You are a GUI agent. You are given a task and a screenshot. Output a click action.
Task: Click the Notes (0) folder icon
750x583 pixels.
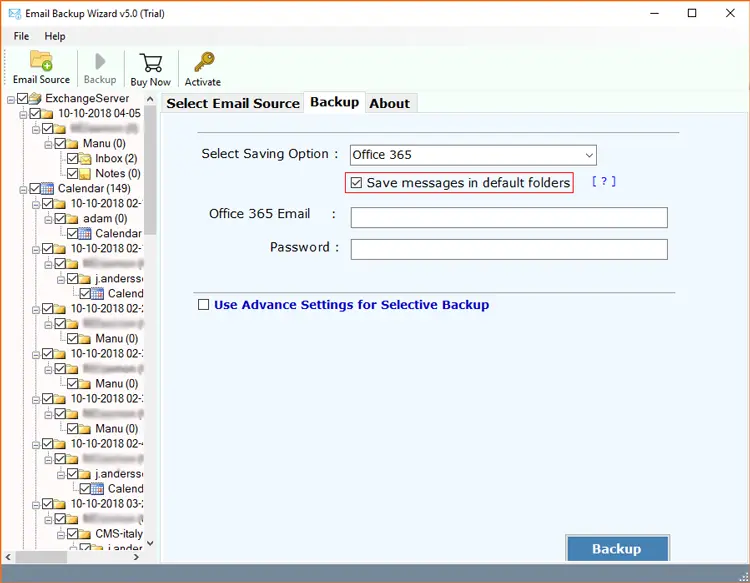(x=85, y=174)
